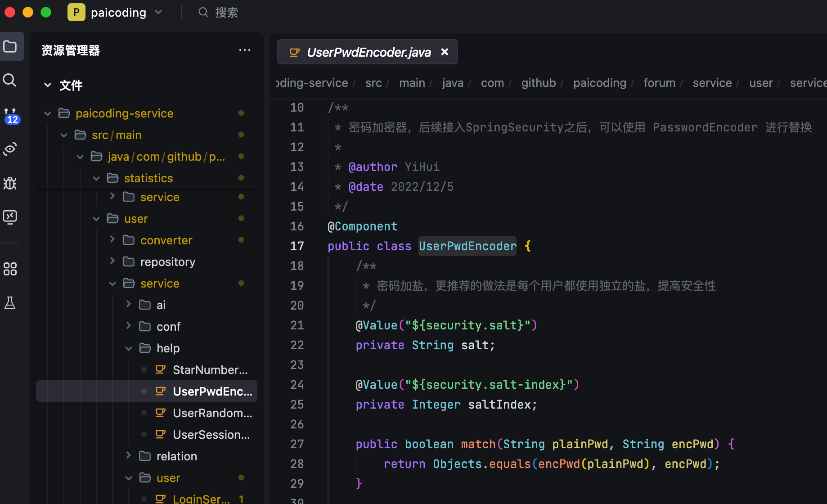This screenshot has width=827, height=504.
Task: Open the remote terminal screen icon
Action: pos(10,217)
